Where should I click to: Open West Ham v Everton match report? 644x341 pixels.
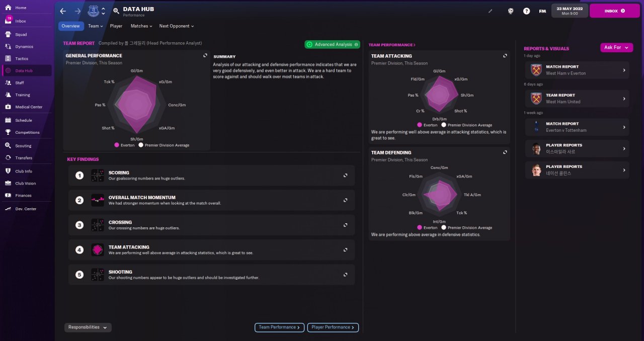pos(577,70)
